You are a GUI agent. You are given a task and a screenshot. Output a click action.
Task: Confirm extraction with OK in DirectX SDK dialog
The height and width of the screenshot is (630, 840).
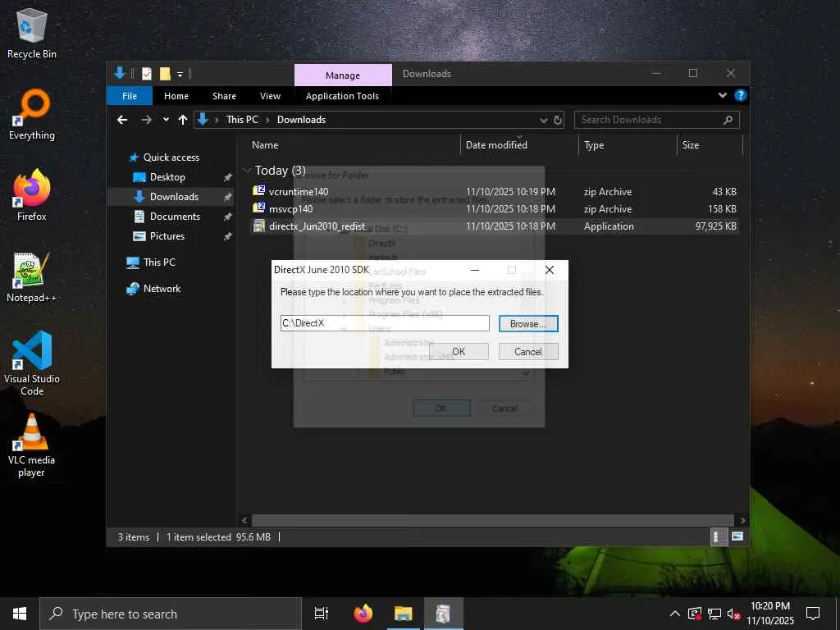(459, 351)
